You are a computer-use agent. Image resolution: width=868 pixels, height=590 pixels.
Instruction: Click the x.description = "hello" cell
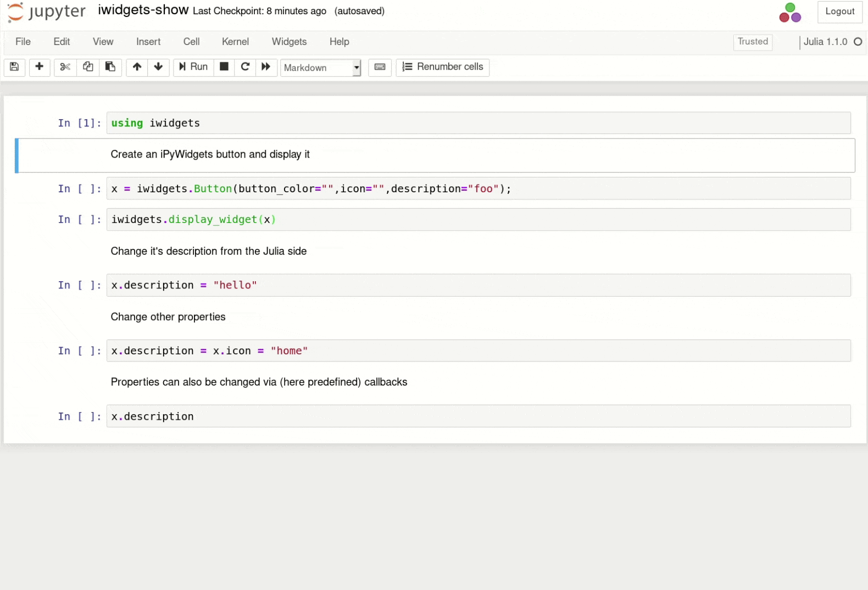click(478, 285)
